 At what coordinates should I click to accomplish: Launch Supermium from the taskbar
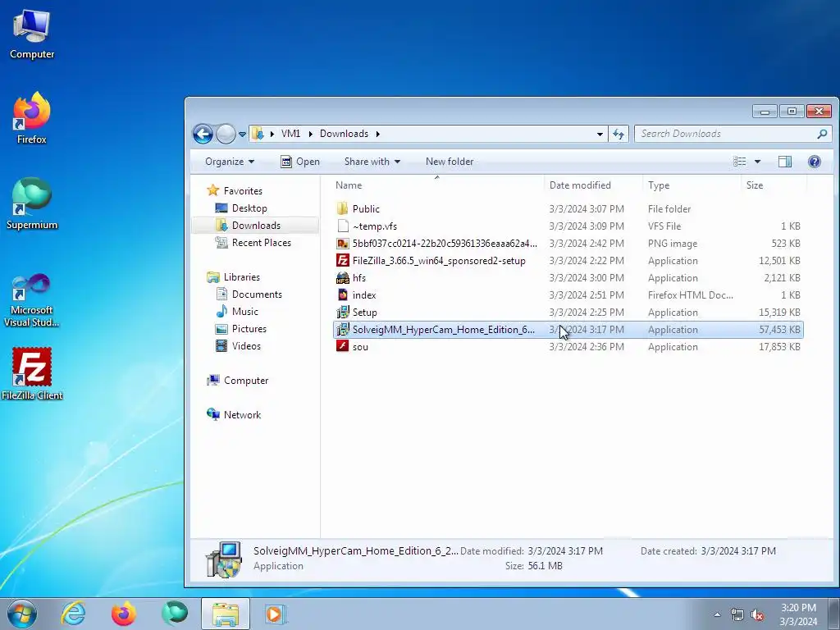pyautogui.click(x=175, y=614)
